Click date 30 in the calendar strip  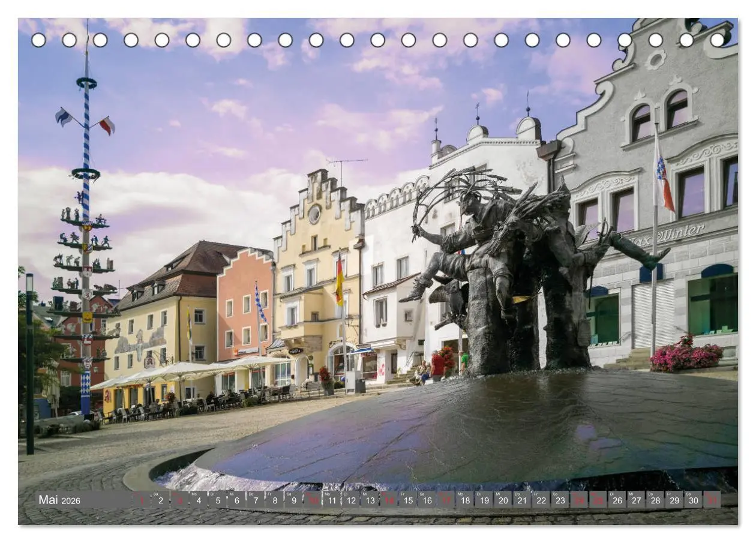[693, 499]
